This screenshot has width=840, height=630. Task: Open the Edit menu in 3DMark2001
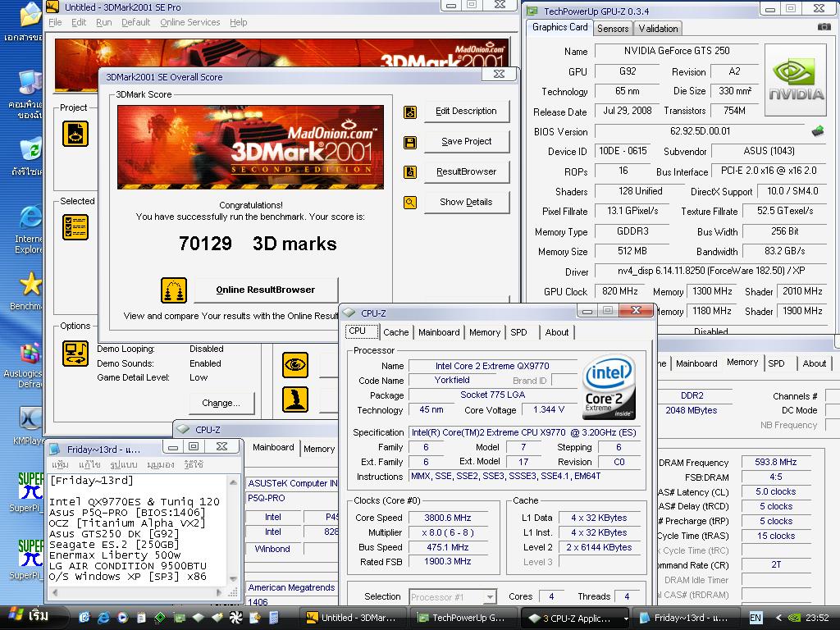point(79,22)
